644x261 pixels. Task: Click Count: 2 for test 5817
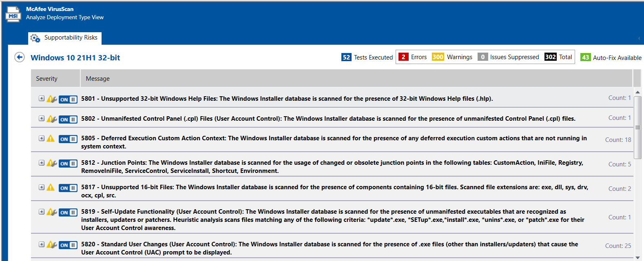point(620,189)
